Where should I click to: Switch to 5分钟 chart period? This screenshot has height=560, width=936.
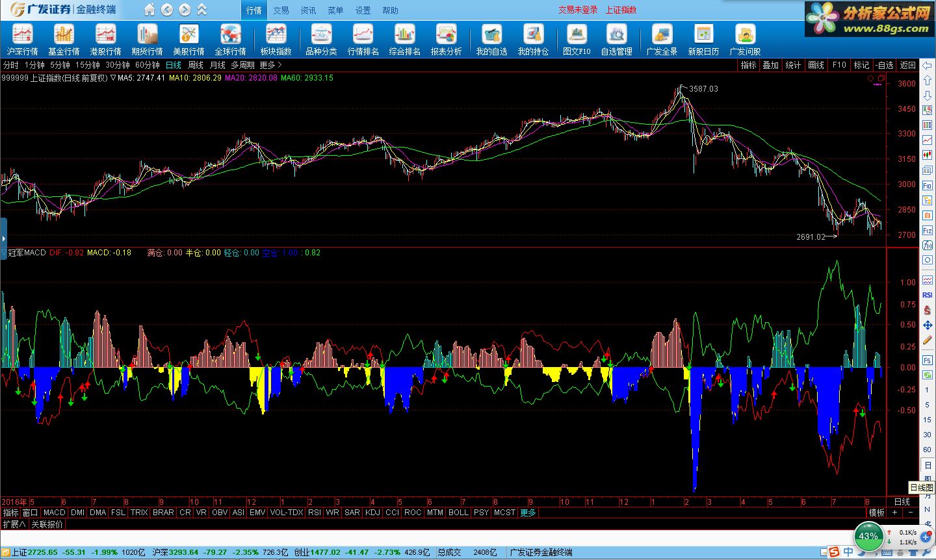(60, 65)
